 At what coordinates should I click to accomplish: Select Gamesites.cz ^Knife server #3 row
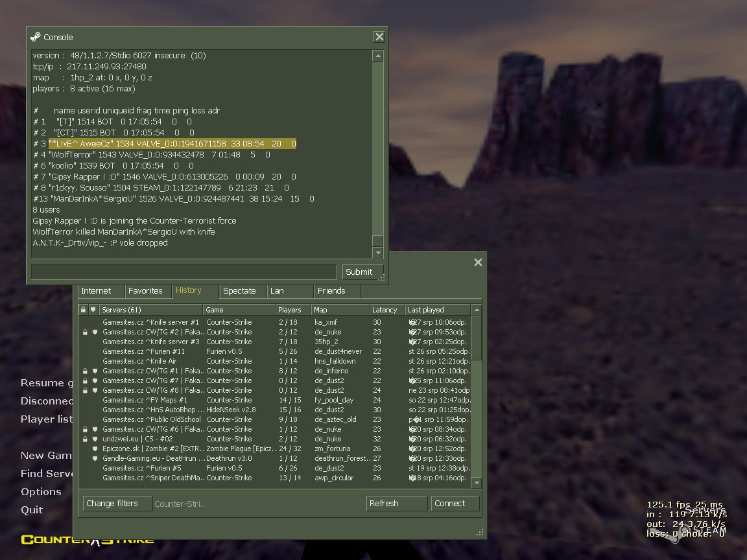tap(276, 342)
